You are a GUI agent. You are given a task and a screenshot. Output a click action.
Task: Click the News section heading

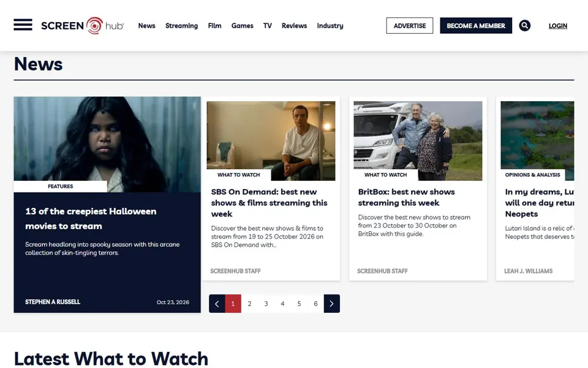pos(38,64)
